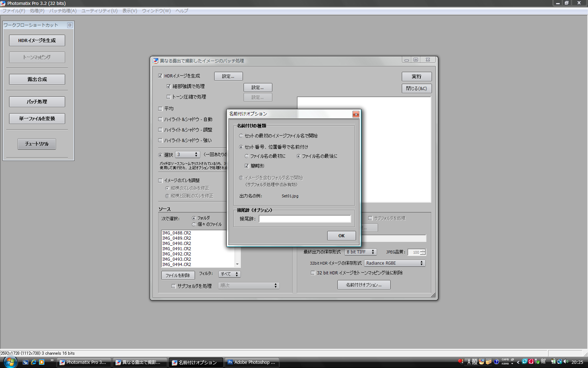The height and width of the screenshot is (368, 588).
Task: Expand the Quick Launch overflow chevron
Action: click(x=52, y=360)
